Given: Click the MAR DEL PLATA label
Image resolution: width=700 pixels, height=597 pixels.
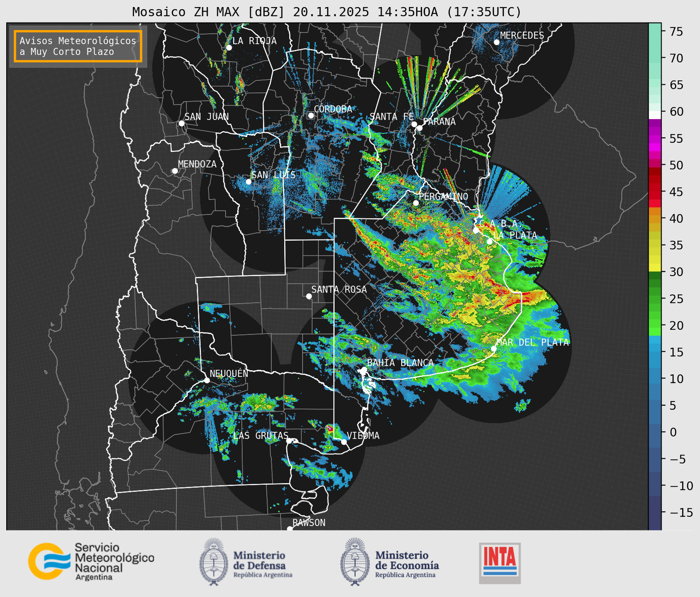Looking at the screenshot, I should click(x=533, y=343).
